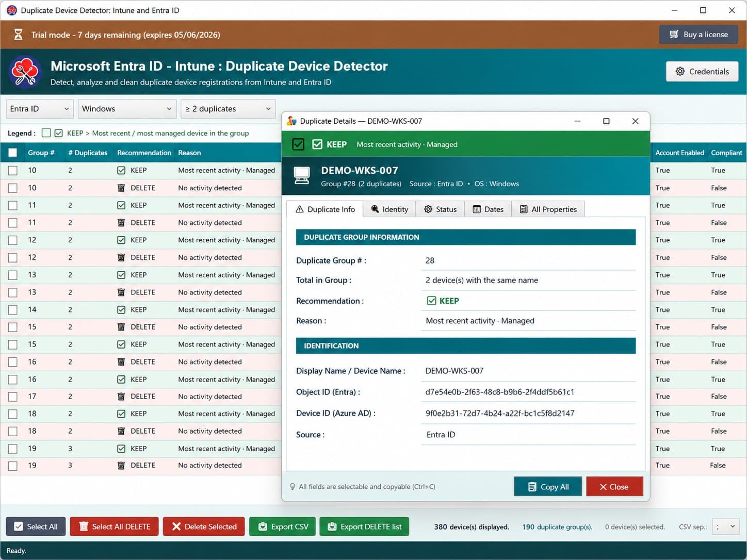Toggle the dark checkbox in dialog KEEP banner
The height and width of the screenshot is (560, 747).
click(x=298, y=144)
